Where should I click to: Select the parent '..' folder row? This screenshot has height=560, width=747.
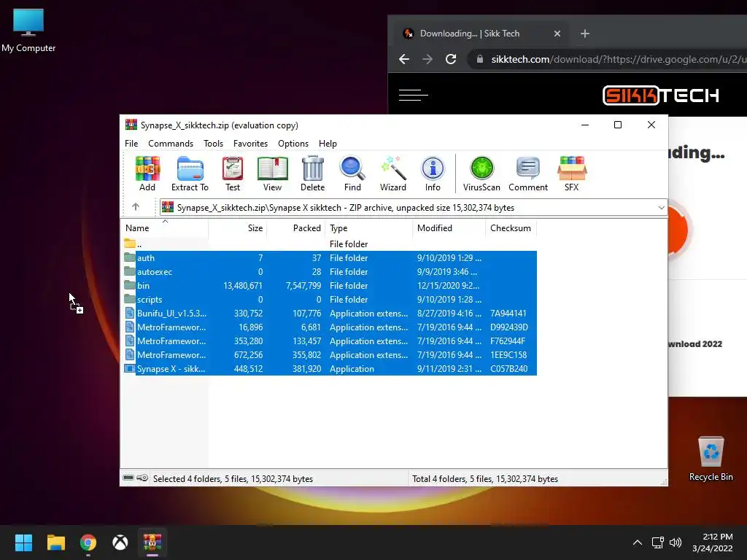point(329,244)
